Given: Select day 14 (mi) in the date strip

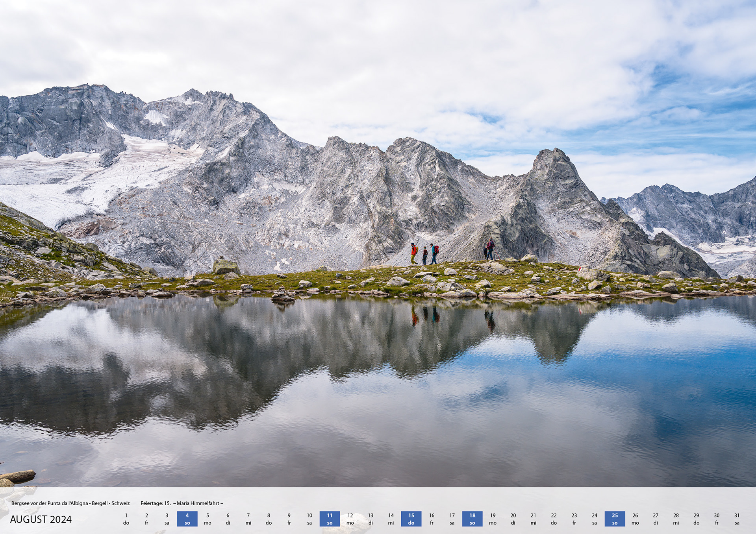Looking at the screenshot, I should pos(391,519).
